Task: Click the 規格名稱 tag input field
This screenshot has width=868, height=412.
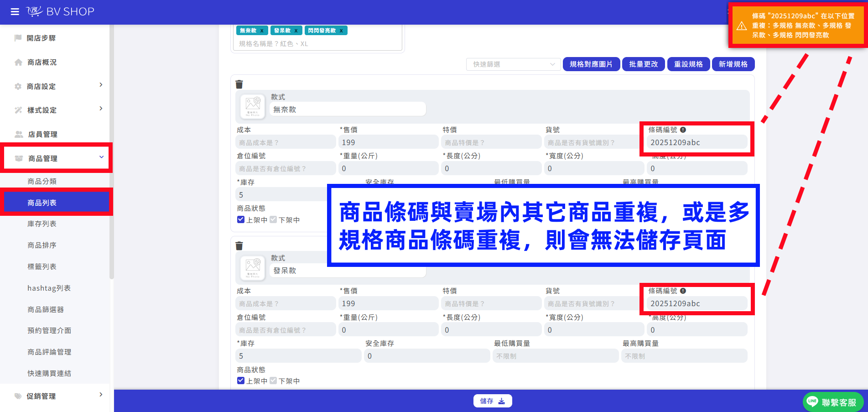Action: pos(318,44)
